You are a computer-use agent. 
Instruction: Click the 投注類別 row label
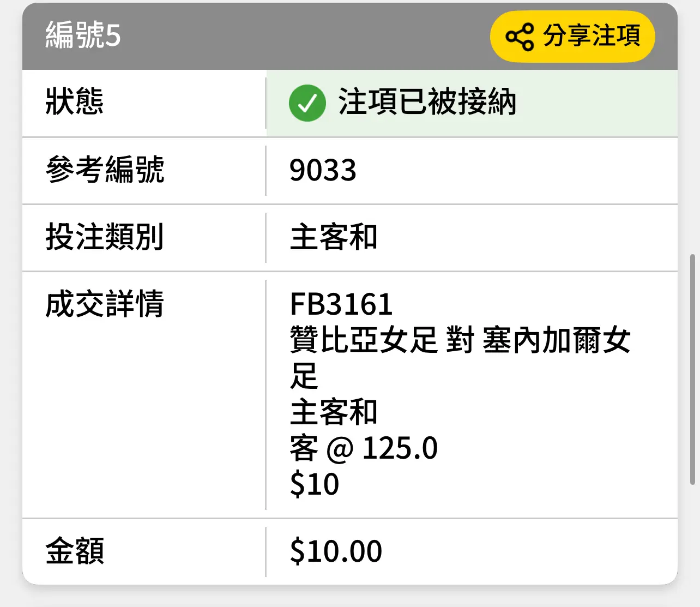[x=105, y=237]
